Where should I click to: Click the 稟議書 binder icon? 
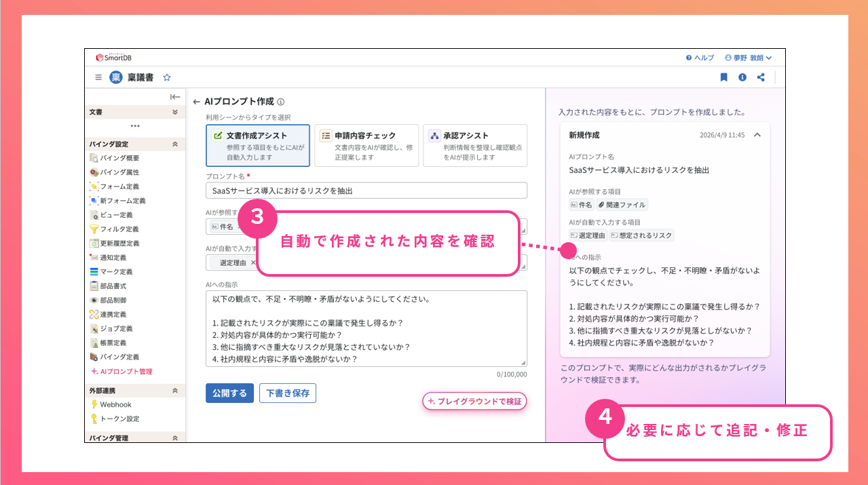tap(116, 77)
